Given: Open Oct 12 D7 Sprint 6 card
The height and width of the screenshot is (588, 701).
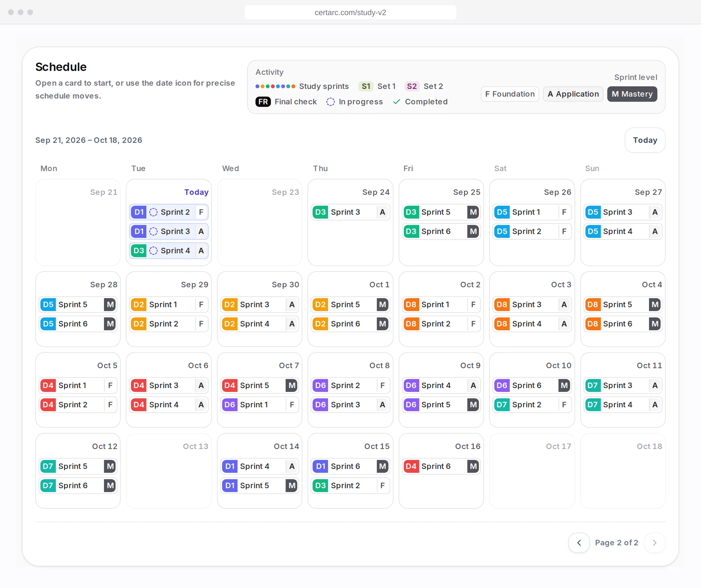Looking at the screenshot, I should (78, 485).
